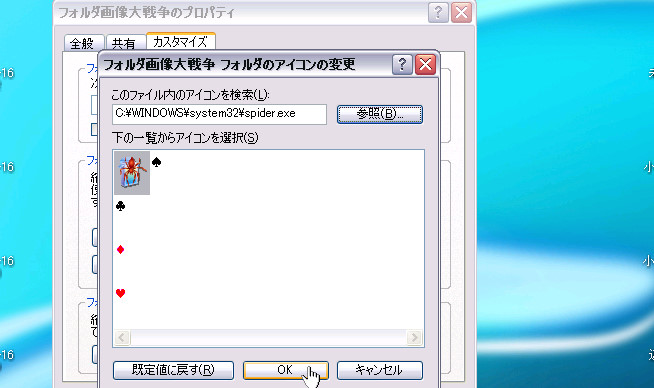Select the black club icon
The height and width of the screenshot is (388, 654).
point(121,206)
